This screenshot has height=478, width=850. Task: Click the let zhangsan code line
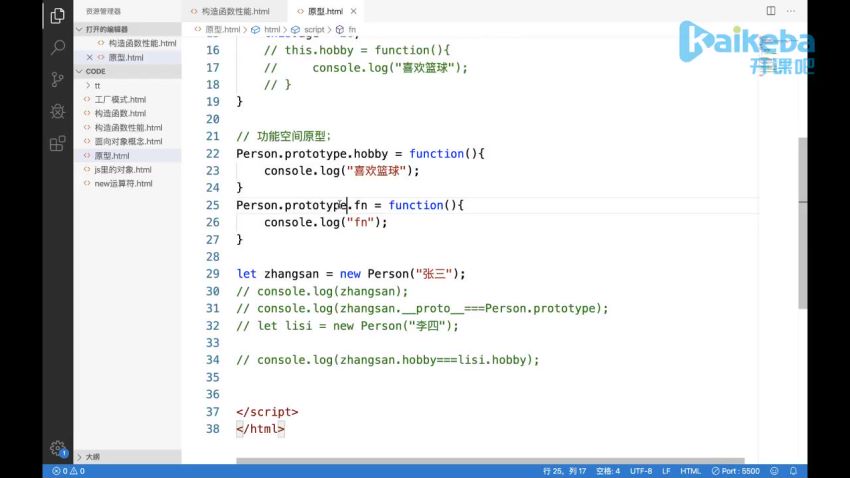point(351,274)
